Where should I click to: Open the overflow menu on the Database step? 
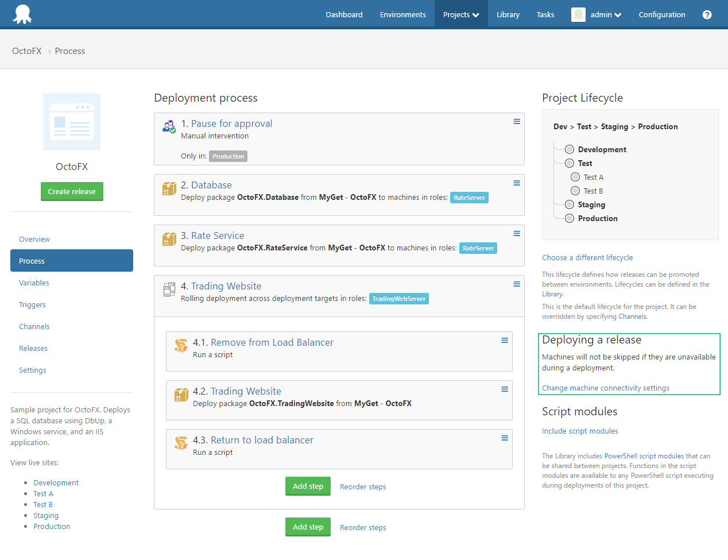tap(516, 183)
